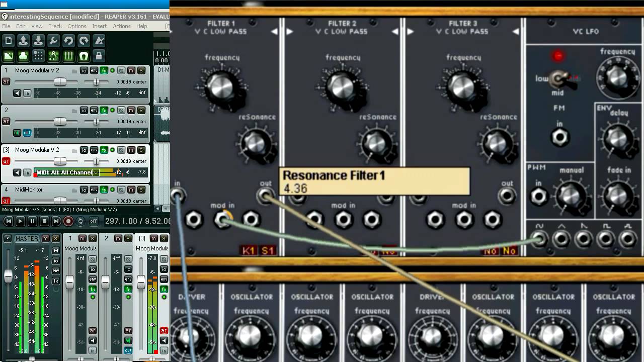
Task: Click the 'in' input button on track 1
Action: pyautogui.click(x=27, y=93)
